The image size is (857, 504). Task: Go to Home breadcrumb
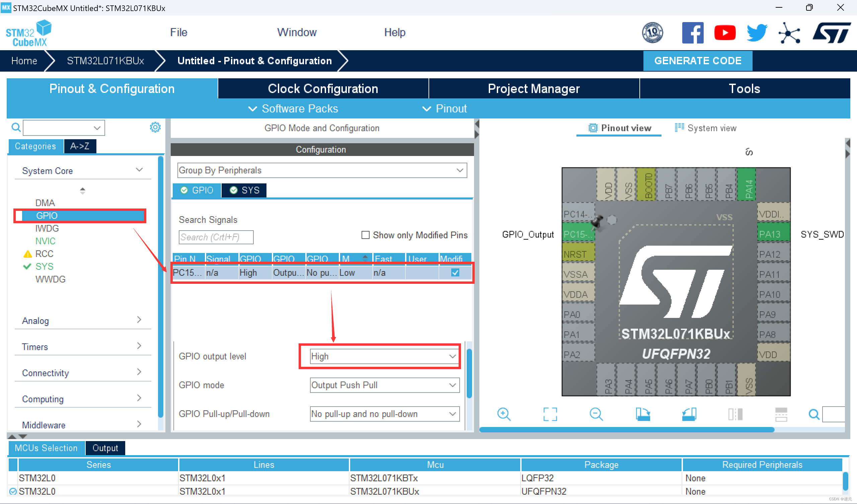tap(24, 61)
